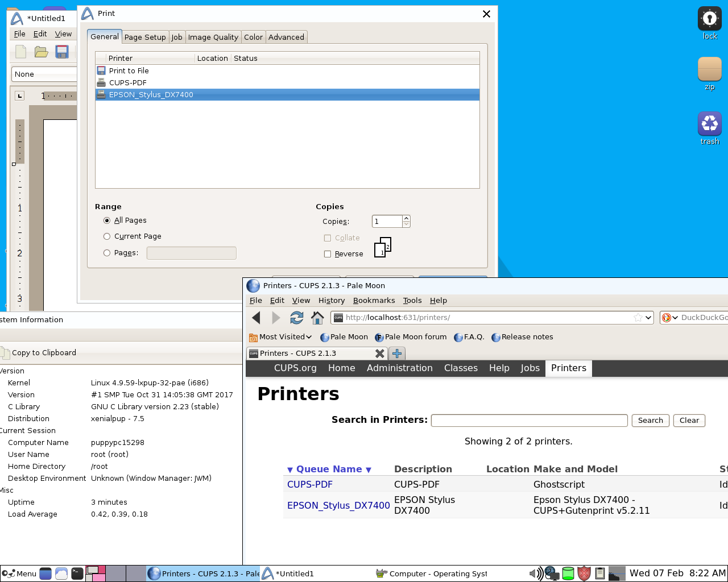Select the Print to File printer

tap(287, 71)
